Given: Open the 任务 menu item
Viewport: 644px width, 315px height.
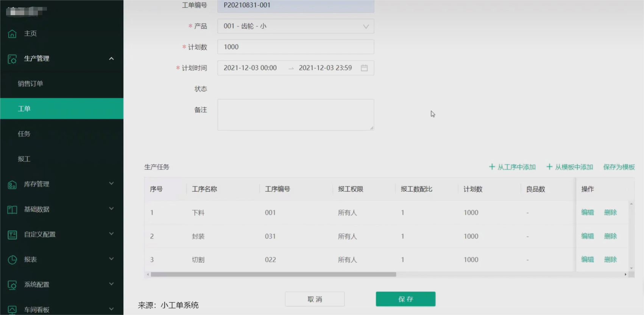Looking at the screenshot, I should 24,134.
